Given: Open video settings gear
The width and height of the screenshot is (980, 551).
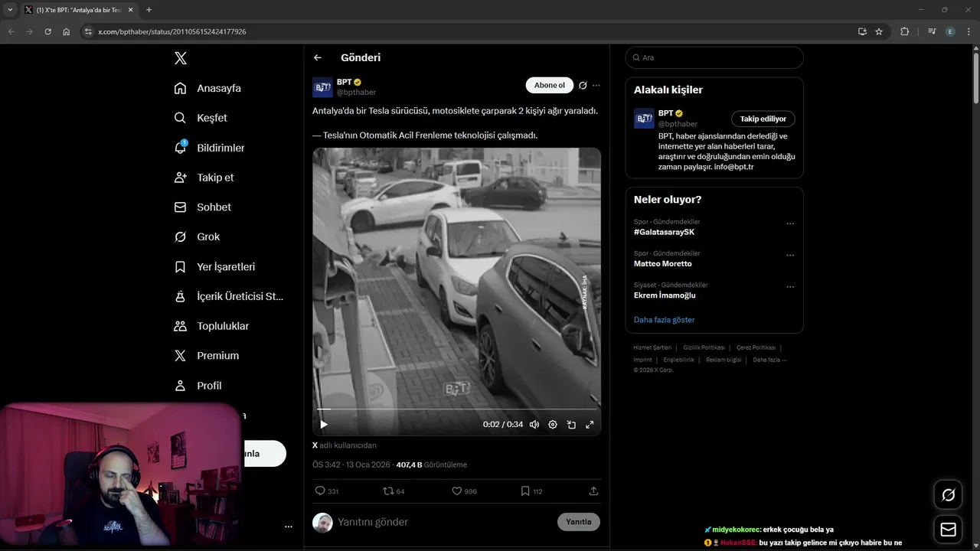Looking at the screenshot, I should 553,425.
